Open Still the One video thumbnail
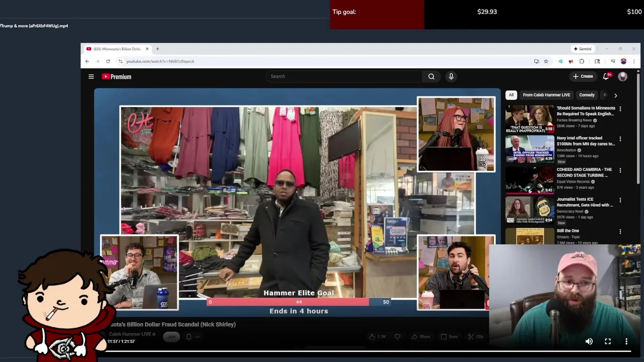Screen dimensions: 644x362 (x=530, y=236)
